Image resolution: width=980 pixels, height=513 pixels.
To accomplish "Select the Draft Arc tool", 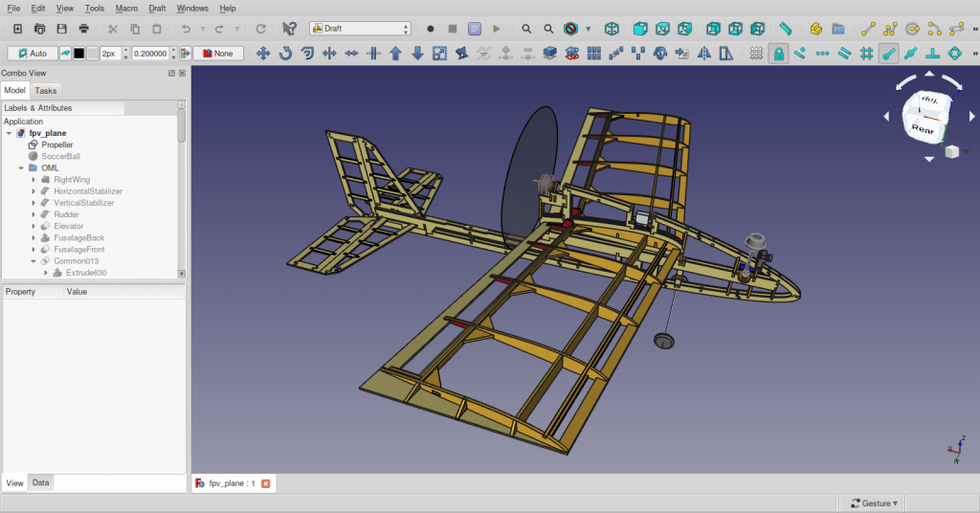I will (x=934, y=29).
